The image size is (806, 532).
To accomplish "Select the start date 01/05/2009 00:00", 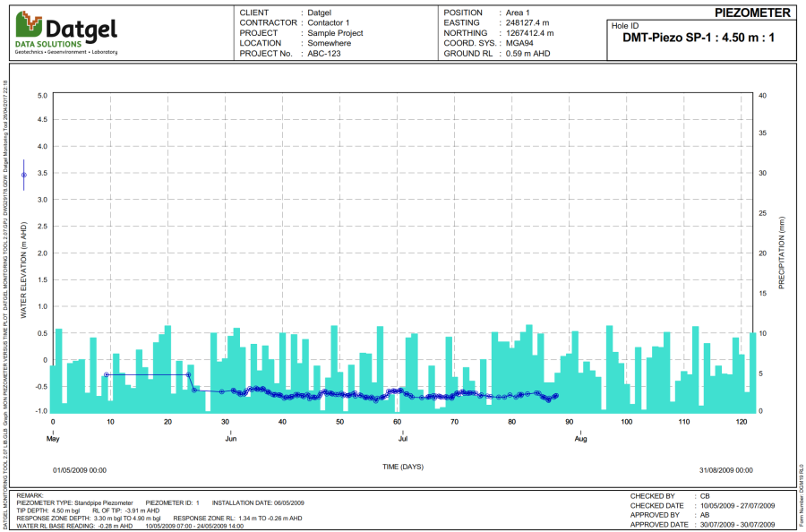I will point(80,469).
